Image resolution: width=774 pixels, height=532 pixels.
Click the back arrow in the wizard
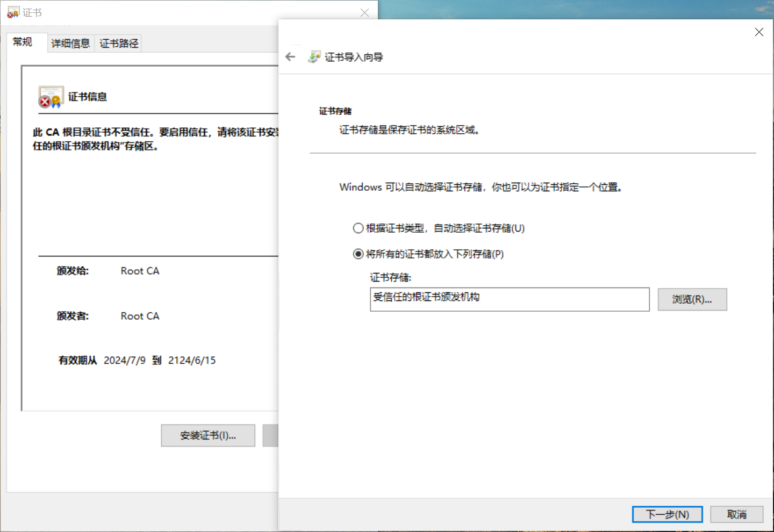(x=291, y=57)
